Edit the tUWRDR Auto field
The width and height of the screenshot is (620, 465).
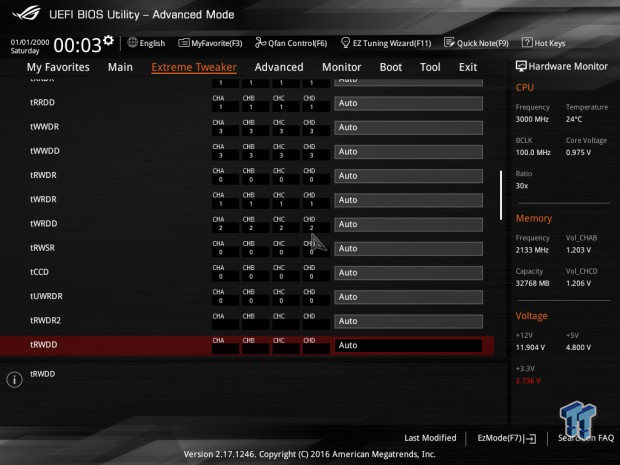408,297
